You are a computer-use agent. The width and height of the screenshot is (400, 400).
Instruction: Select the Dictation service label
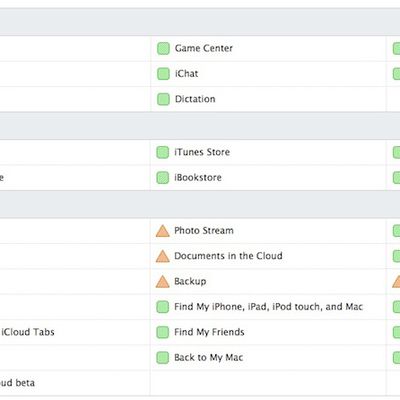point(195,99)
